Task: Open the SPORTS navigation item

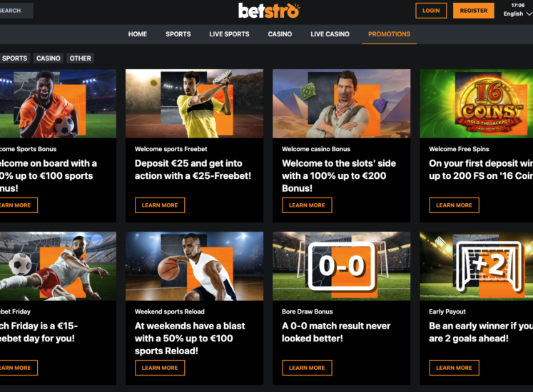Action: (x=178, y=34)
